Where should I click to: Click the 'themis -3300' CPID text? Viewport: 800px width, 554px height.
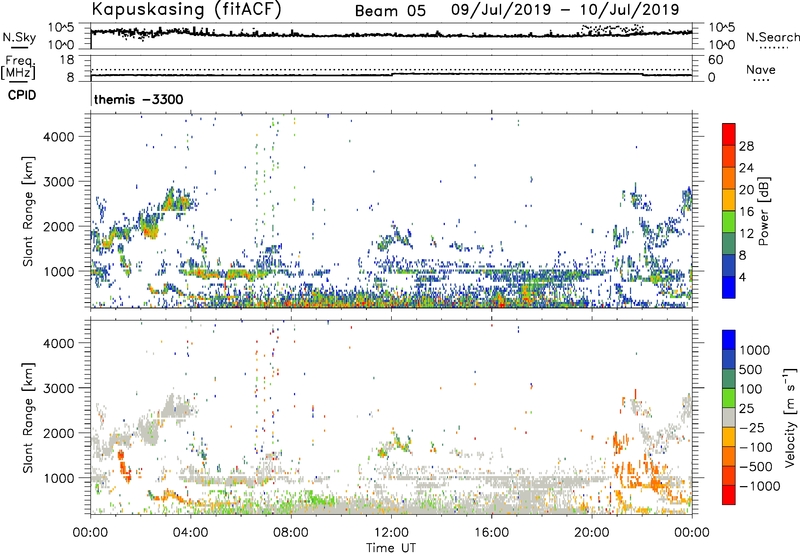point(138,99)
